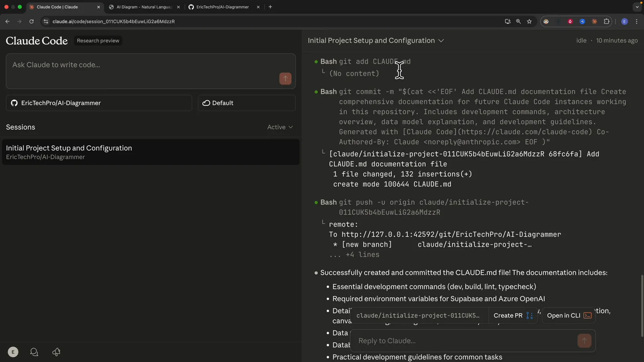Reload the page

[x=31, y=21]
